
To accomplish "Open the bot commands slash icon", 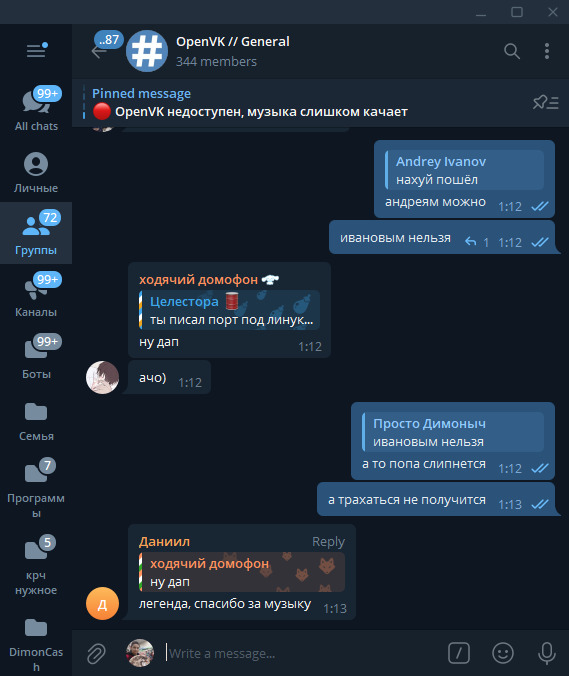I will tap(459, 653).
